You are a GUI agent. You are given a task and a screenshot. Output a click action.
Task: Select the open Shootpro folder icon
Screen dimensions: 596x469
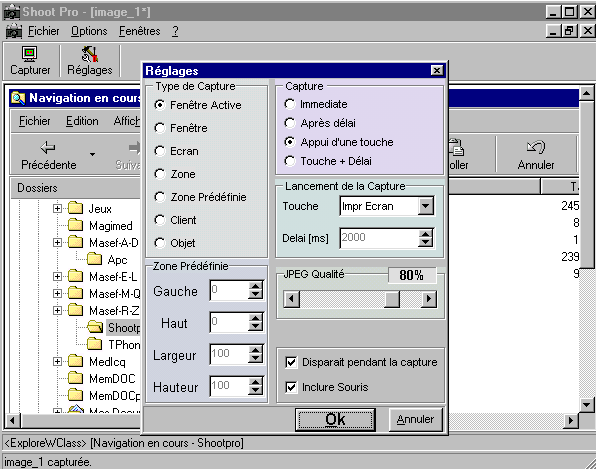coord(95,327)
